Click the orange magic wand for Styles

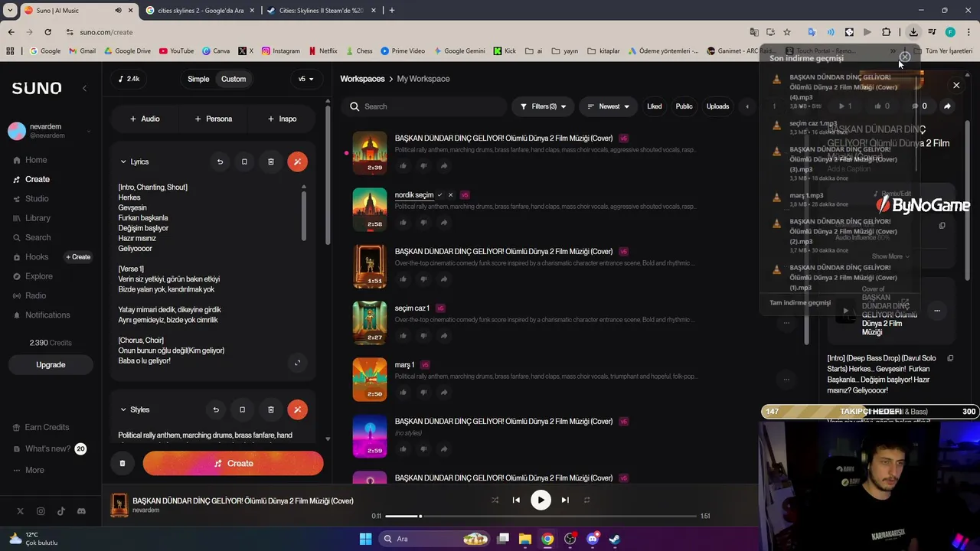[x=297, y=409]
